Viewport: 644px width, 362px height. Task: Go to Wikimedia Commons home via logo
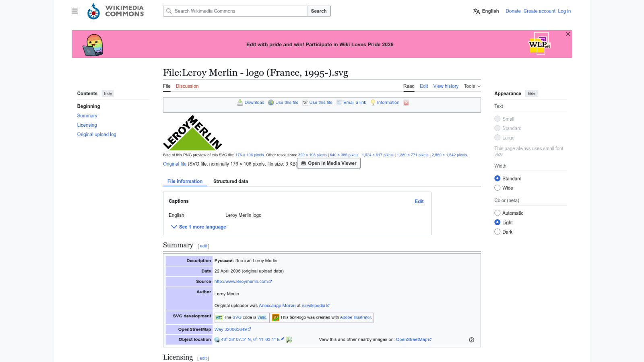[x=116, y=11]
